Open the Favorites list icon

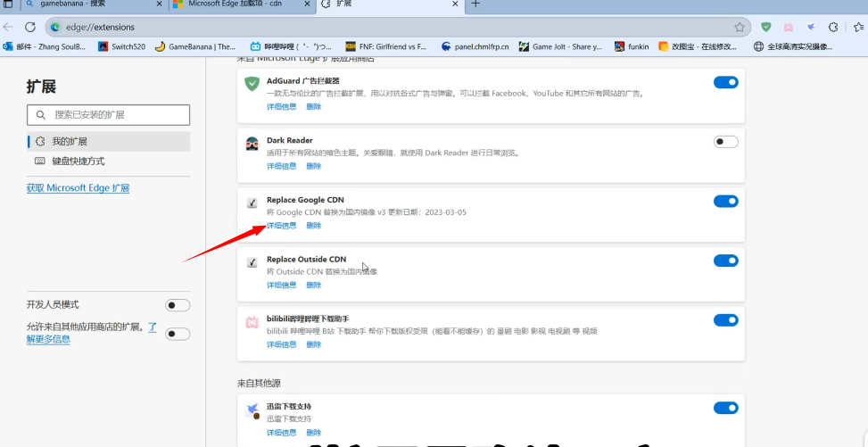coord(858,27)
